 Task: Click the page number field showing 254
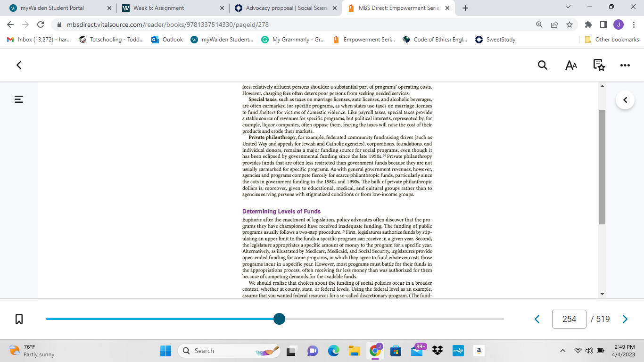(x=569, y=319)
